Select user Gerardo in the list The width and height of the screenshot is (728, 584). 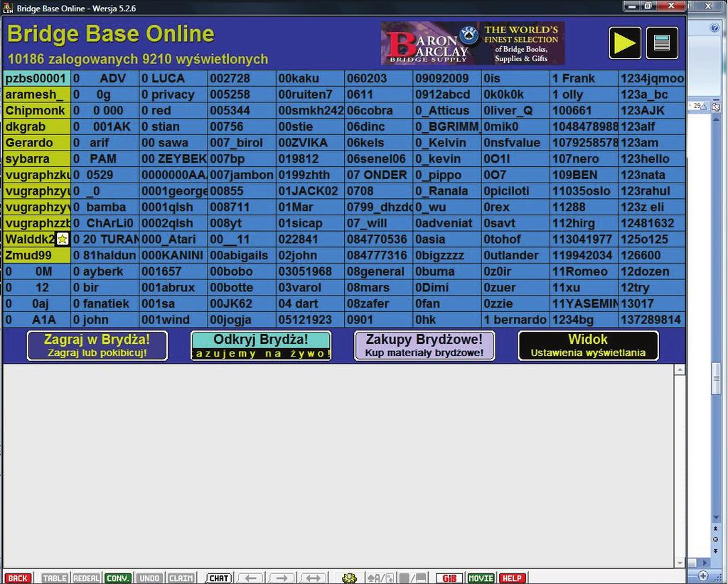click(37, 143)
